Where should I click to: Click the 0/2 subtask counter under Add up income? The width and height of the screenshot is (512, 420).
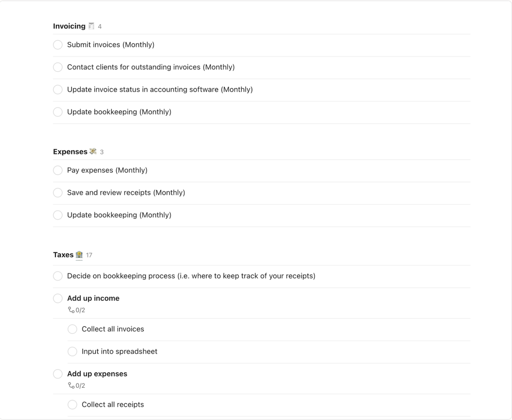point(80,310)
